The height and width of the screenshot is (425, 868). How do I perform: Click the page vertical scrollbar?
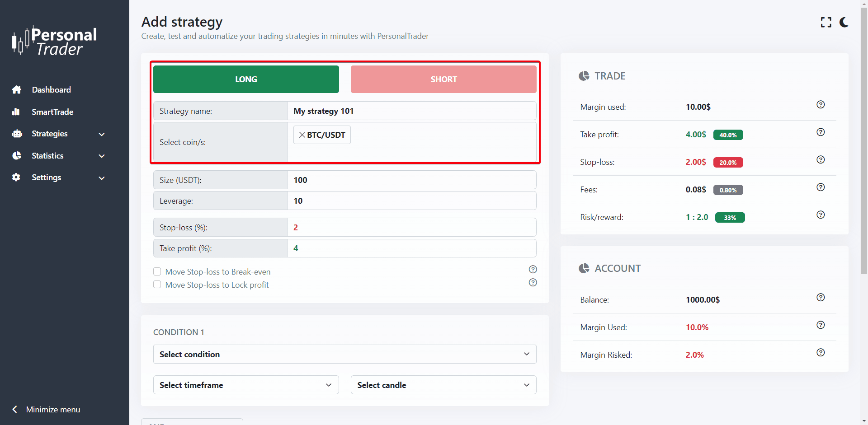click(864, 135)
